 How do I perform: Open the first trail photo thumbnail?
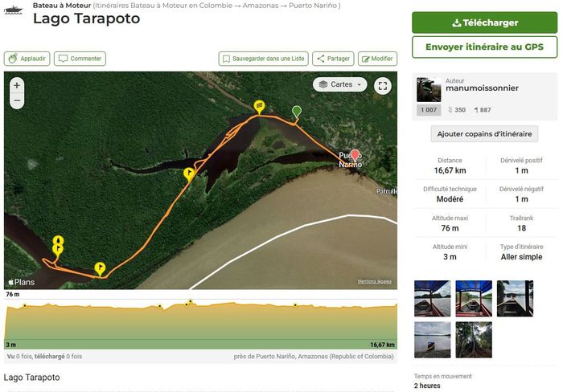point(432,297)
